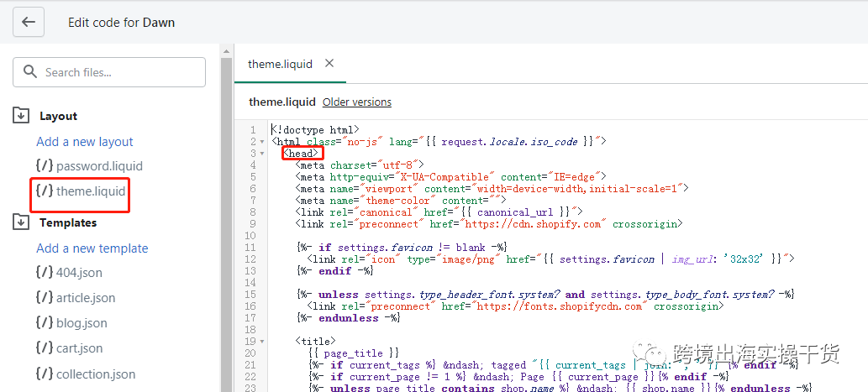
Task: Focus the Search files input field
Action: tap(109, 72)
